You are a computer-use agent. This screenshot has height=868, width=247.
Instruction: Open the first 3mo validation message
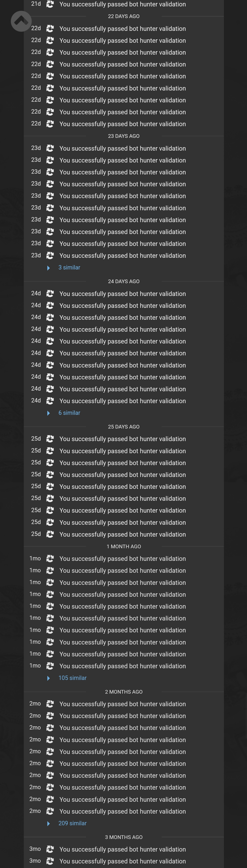click(x=123, y=849)
